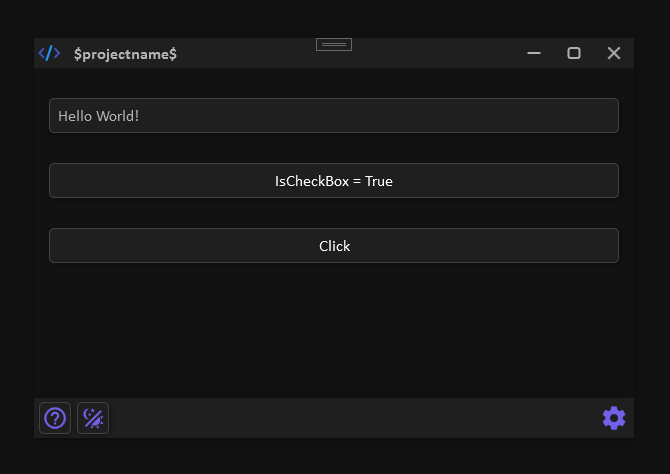
Task: Click the empty middle of the bottom bar
Action: (x=350, y=418)
